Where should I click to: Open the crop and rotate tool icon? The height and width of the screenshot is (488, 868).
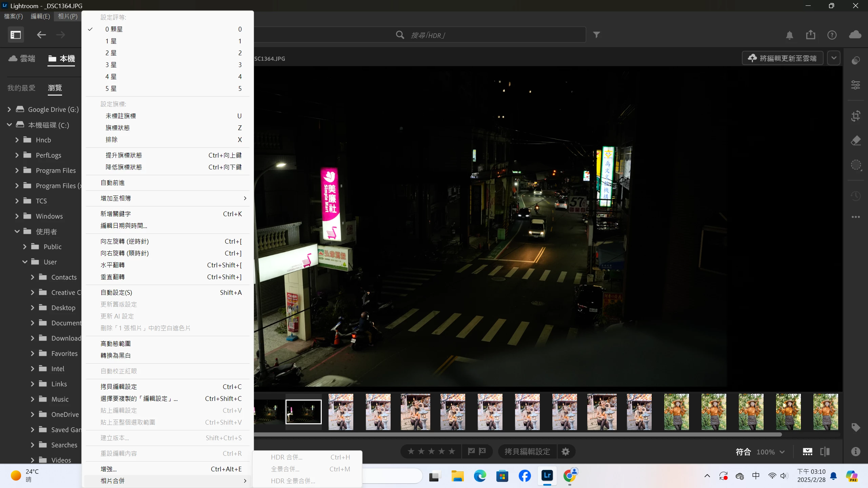pyautogui.click(x=855, y=116)
